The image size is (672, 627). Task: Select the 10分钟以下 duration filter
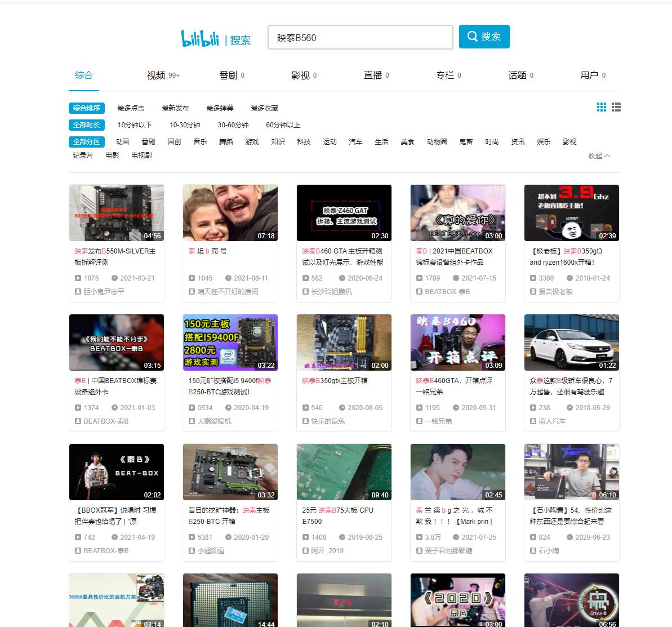pyautogui.click(x=133, y=125)
